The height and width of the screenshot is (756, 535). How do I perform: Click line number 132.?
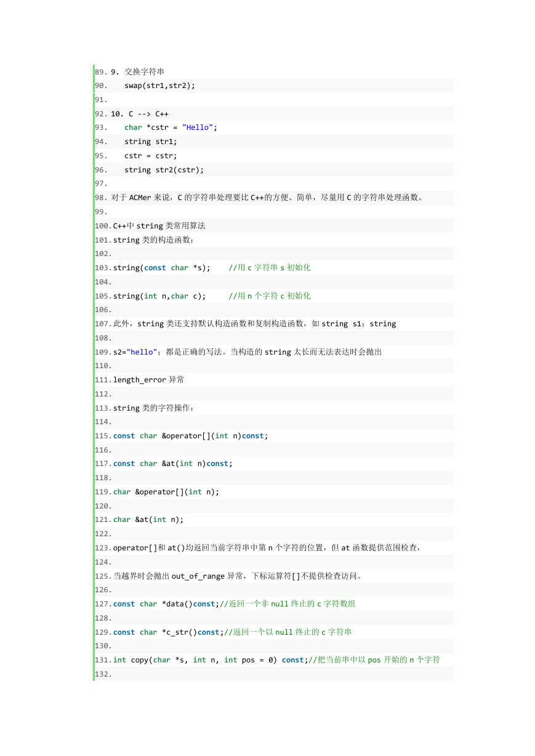pos(103,674)
